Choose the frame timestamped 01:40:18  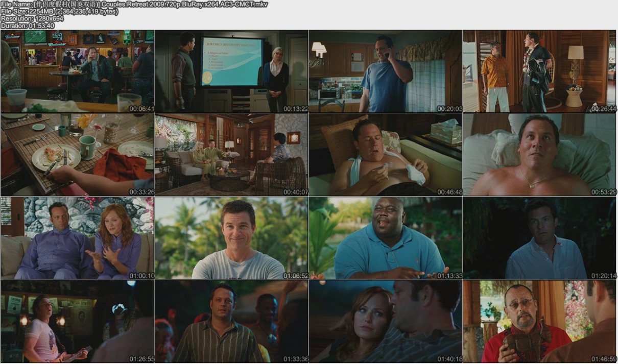click(386, 322)
